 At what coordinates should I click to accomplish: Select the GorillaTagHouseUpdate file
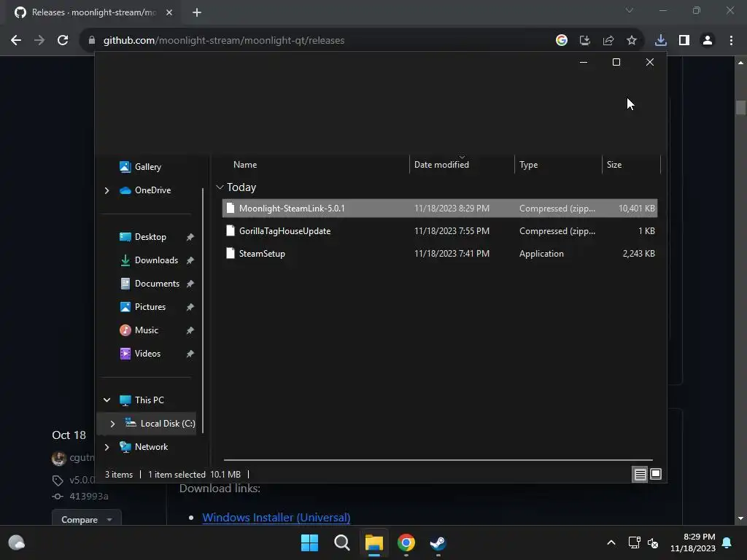click(439, 231)
